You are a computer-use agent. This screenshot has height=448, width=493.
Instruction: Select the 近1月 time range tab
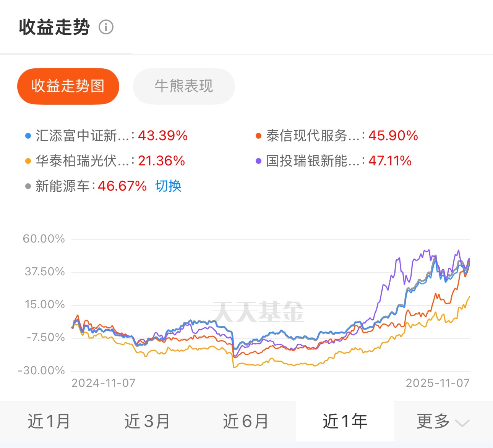tap(49, 421)
